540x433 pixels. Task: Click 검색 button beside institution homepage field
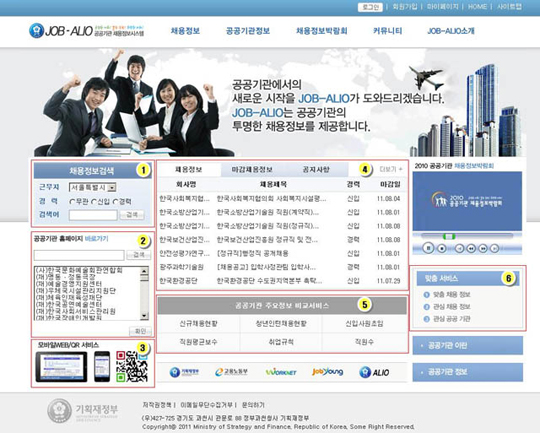(x=139, y=255)
